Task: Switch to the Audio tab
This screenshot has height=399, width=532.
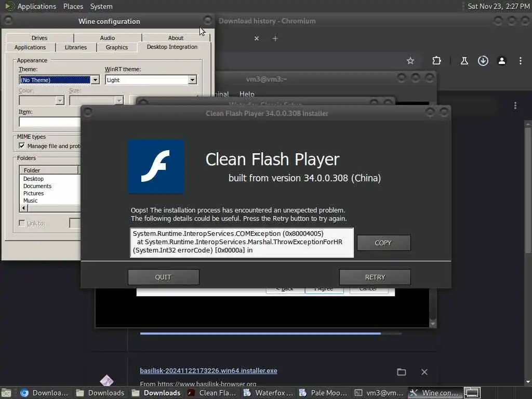Action: pos(108,38)
